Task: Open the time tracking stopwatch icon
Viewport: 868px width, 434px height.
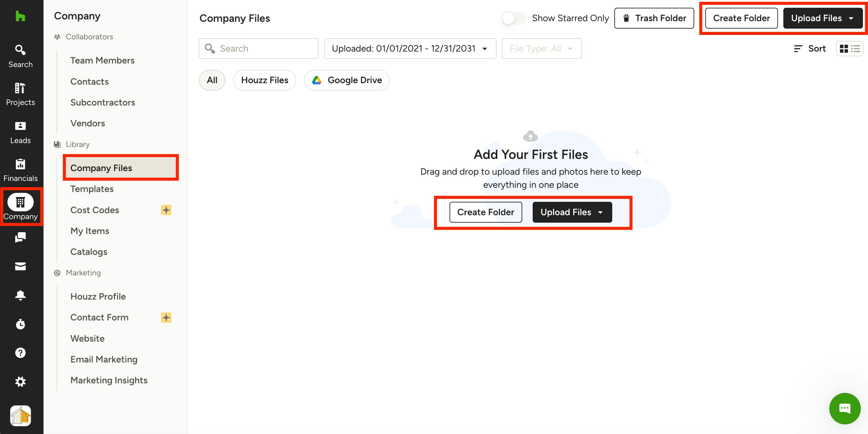Action: pyautogui.click(x=20, y=324)
